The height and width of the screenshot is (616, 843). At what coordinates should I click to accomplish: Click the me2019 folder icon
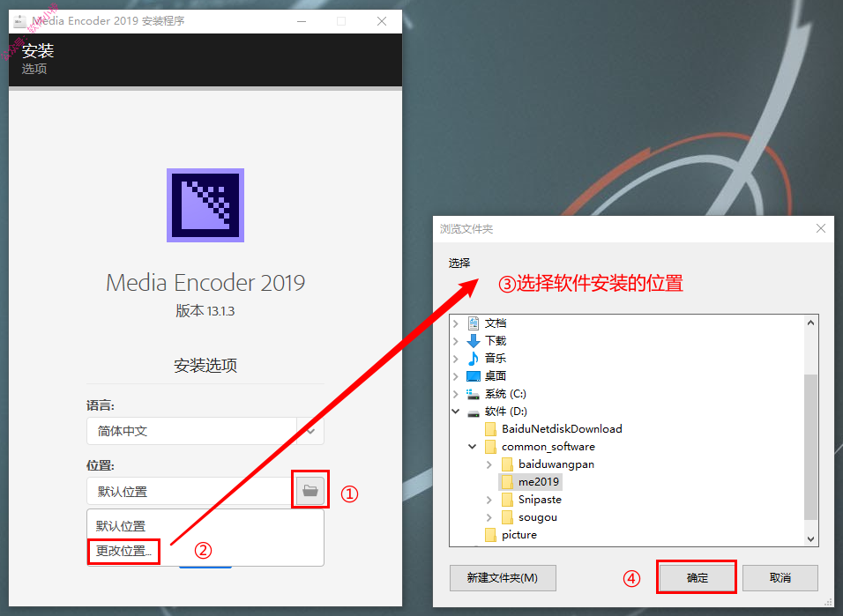(x=507, y=482)
